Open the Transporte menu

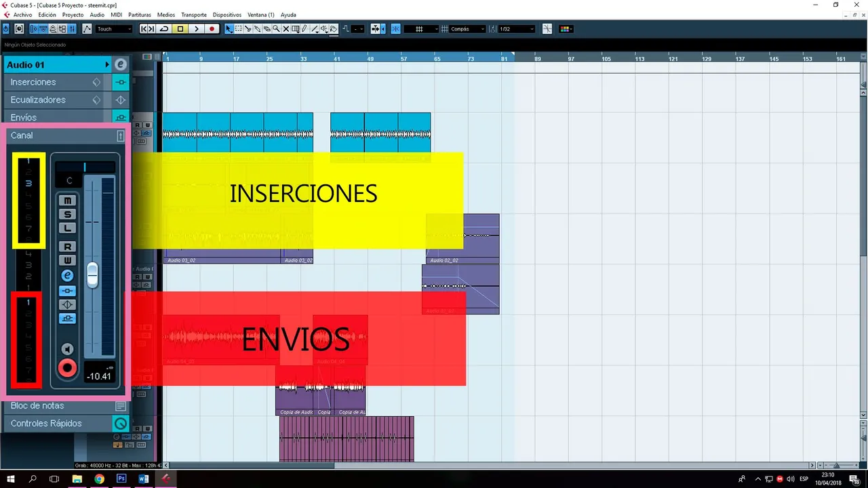194,14
